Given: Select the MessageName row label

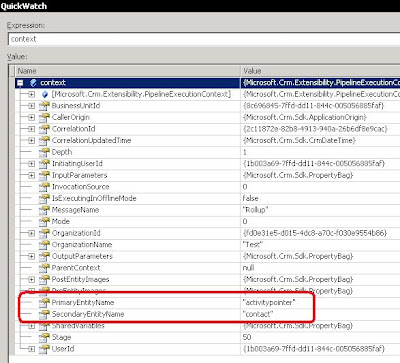Looking at the screenshot, I should [75, 210].
